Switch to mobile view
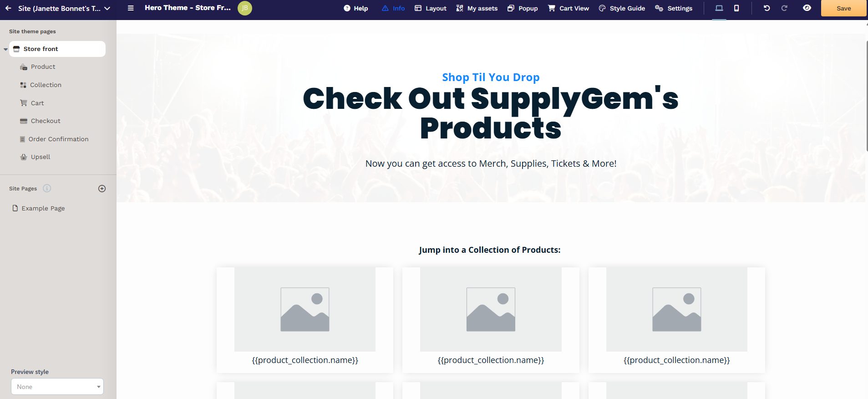Image resolution: width=868 pixels, height=399 pixels. 736,8
